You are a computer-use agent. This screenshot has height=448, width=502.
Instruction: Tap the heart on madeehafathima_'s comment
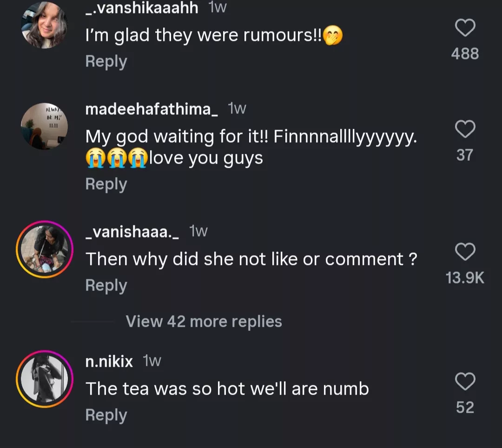point(464,129)
